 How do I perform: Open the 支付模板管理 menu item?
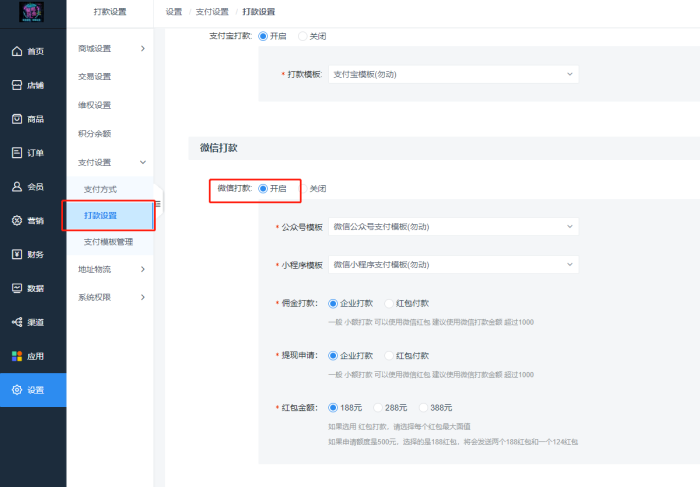[x=110, y=242]
